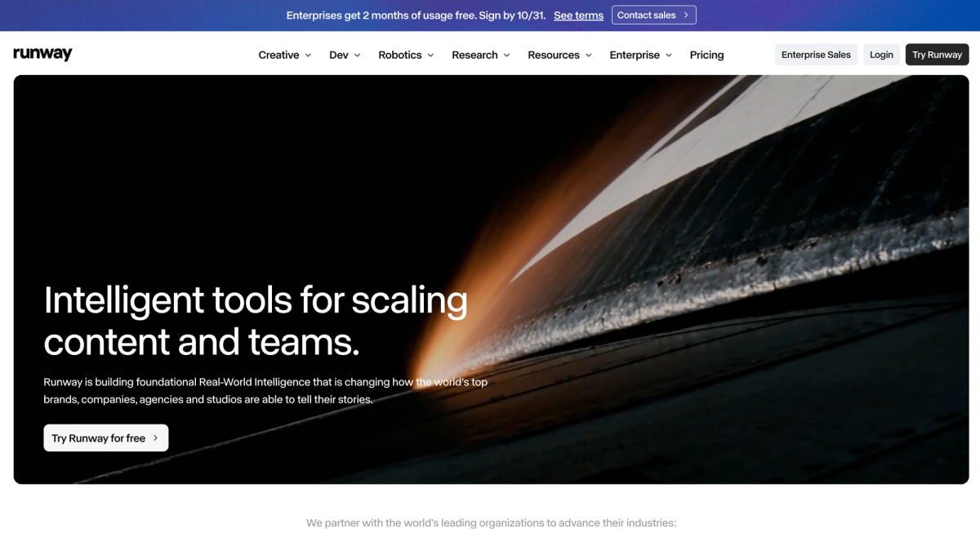Click the Enterprise Sales button

(816, 55)
